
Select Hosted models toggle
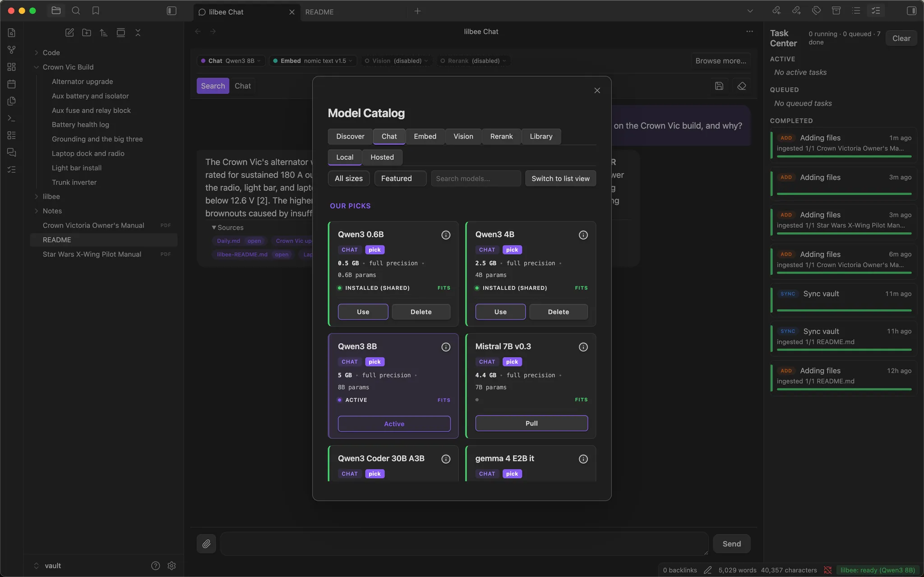(382, 157)
